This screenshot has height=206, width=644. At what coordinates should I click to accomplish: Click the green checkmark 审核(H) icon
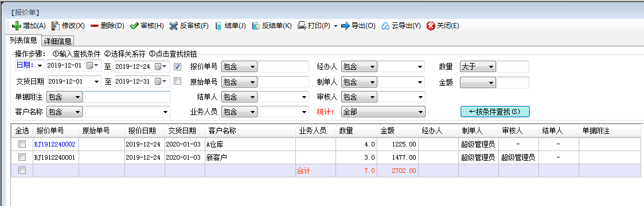[134, 26]
